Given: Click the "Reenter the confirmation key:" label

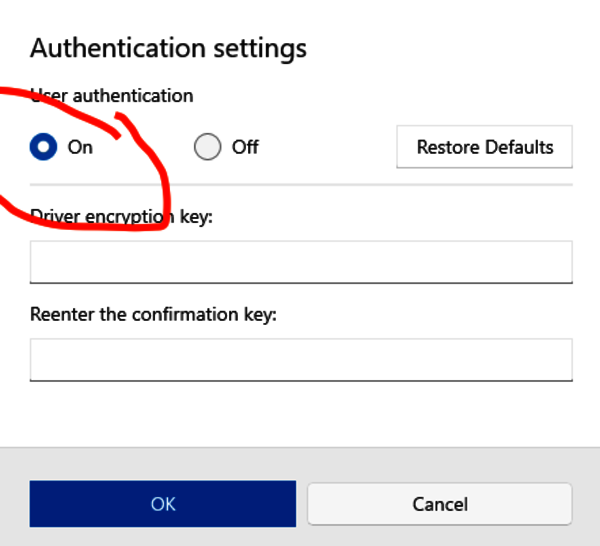Looking at the screenshot, I should (153, 314).
